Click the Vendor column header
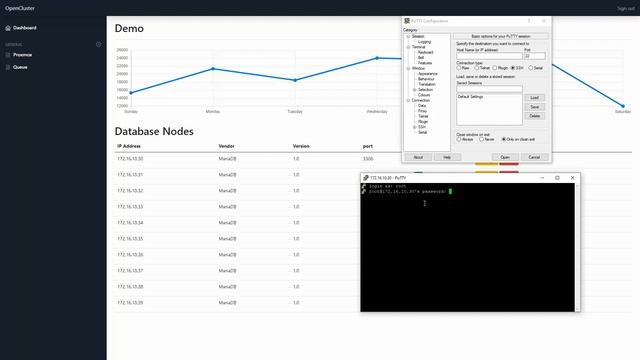 (227, 146)
